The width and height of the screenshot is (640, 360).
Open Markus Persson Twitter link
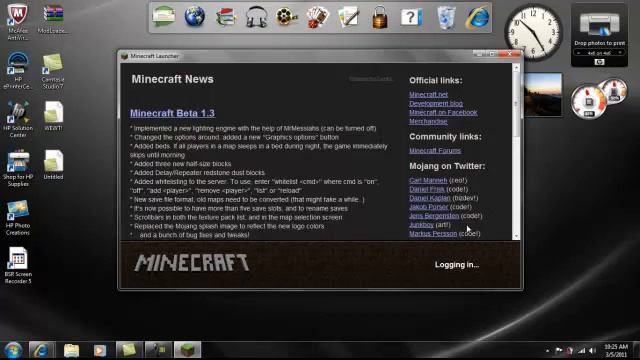(433, 234)
